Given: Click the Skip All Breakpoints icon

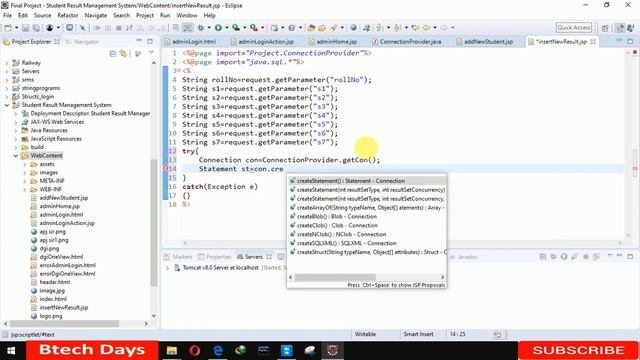Looking at the screenshot, I should (82, 28).
